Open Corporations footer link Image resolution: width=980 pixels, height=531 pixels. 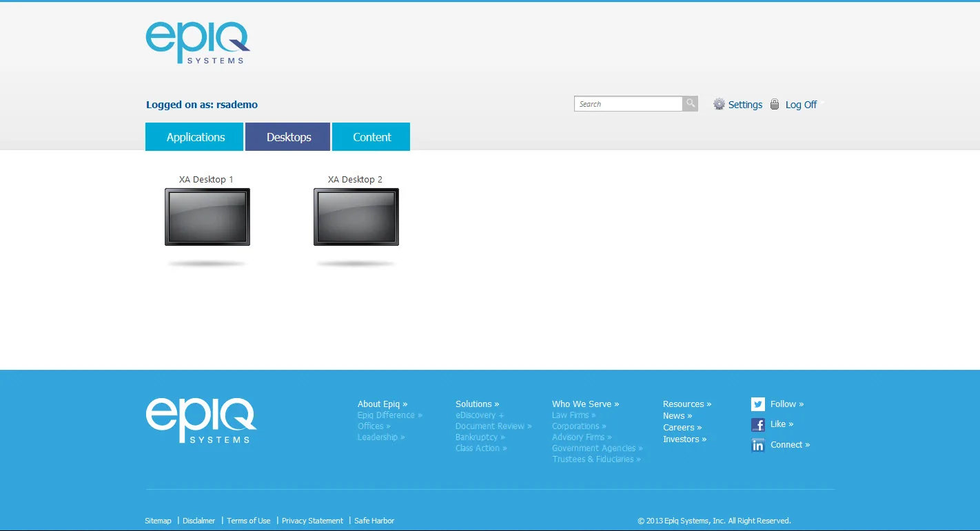pyautogui.click(x=579, y=426)
